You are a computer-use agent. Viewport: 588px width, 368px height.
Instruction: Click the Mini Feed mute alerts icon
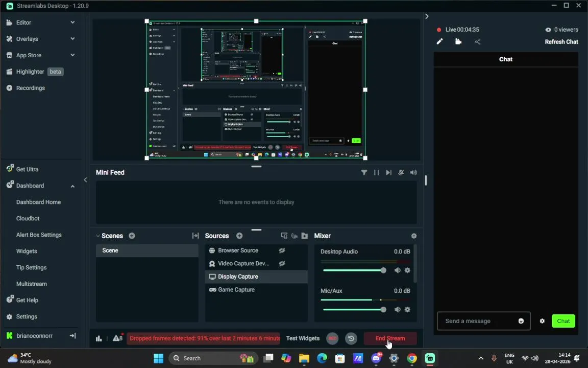tap(401, 172)
